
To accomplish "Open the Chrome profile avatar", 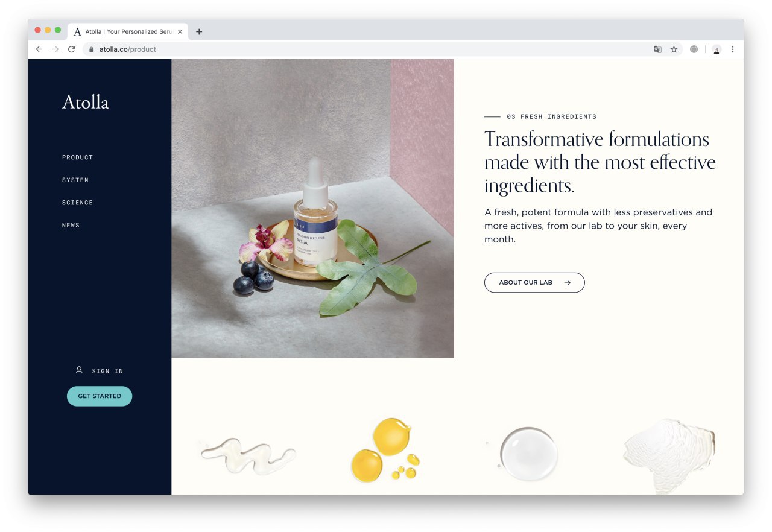I will tap(717, 49).
